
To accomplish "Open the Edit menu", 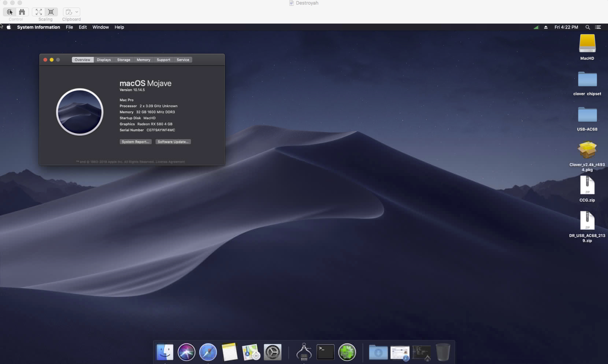I will (83, 27).
